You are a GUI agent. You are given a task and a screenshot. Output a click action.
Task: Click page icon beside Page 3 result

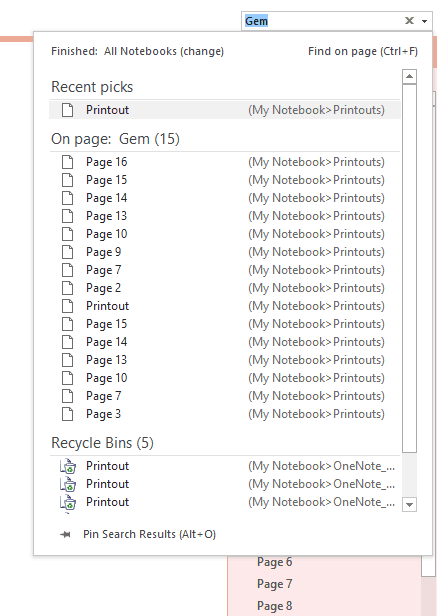(68, 414)
